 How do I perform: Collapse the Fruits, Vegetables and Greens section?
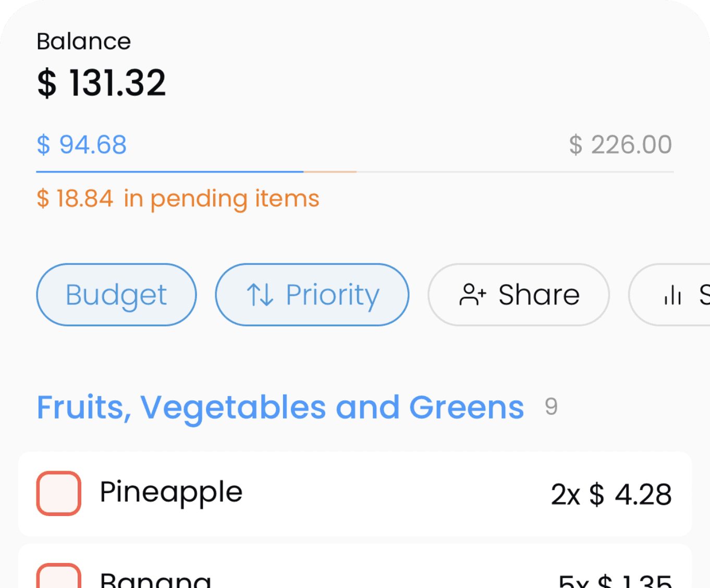pos(280,407)
